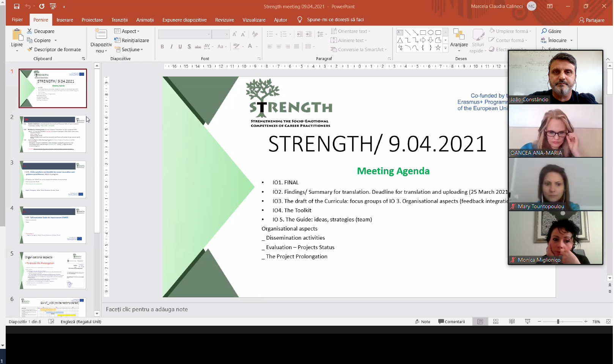Switch to the Inserare ribbon tab
Viewport: 614px width, 364px height.
tap(65, 20)
